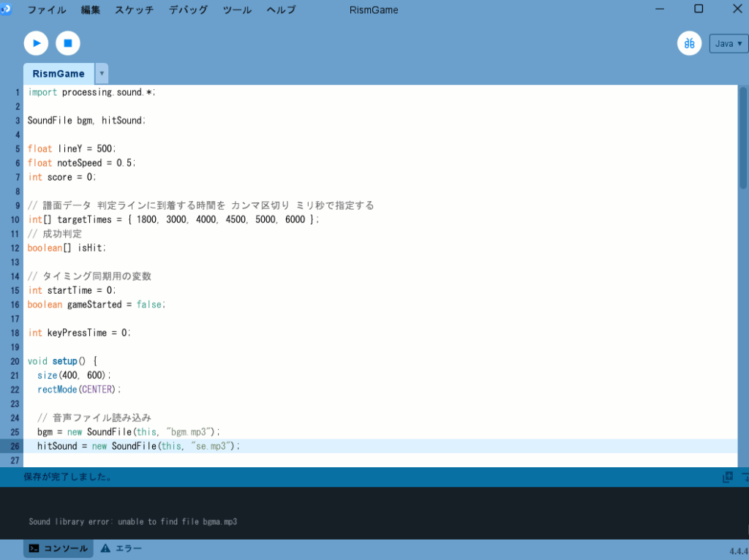Click the Processing app icon in title bar
This screenshot has width=749, height=560.
click(6, 10)
